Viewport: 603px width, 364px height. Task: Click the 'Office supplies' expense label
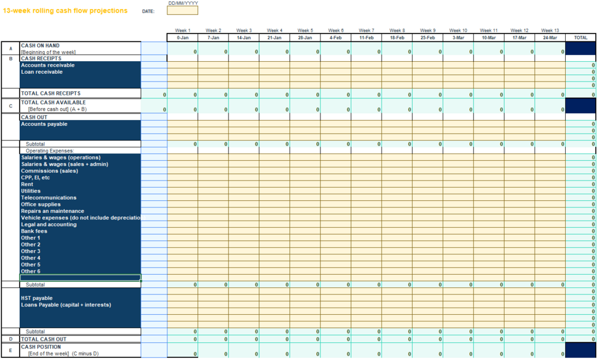pos(41,204)
